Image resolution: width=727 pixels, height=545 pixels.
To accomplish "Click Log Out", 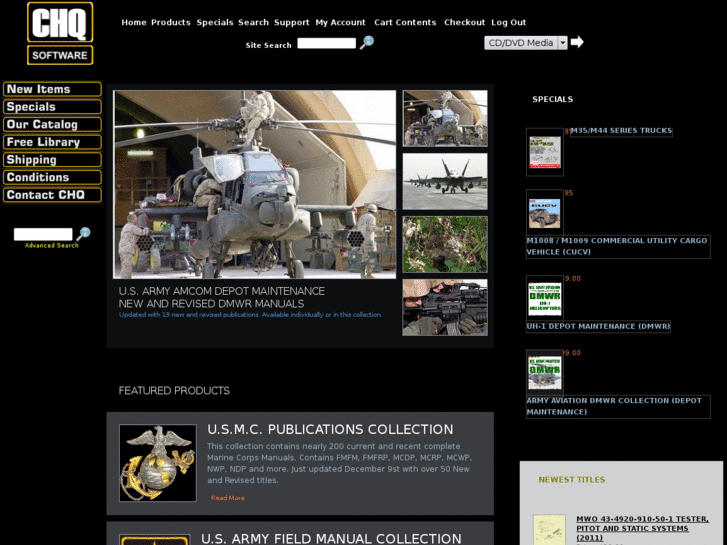I will pos(509,22).
